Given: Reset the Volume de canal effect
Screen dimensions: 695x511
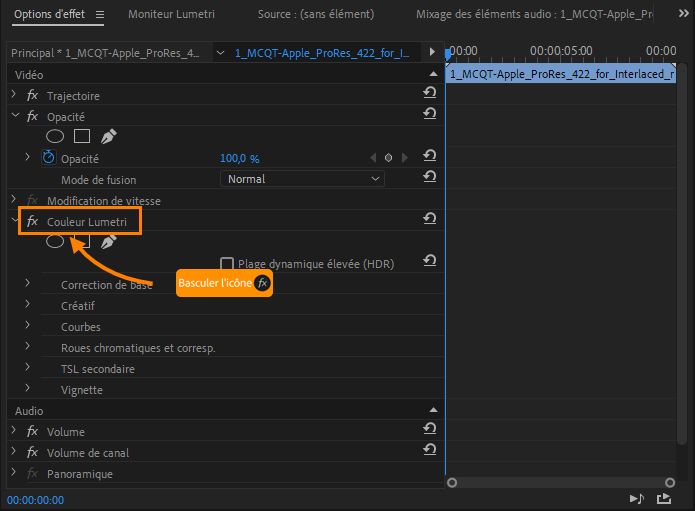Looking at the screenshot, I should [429, 449].
